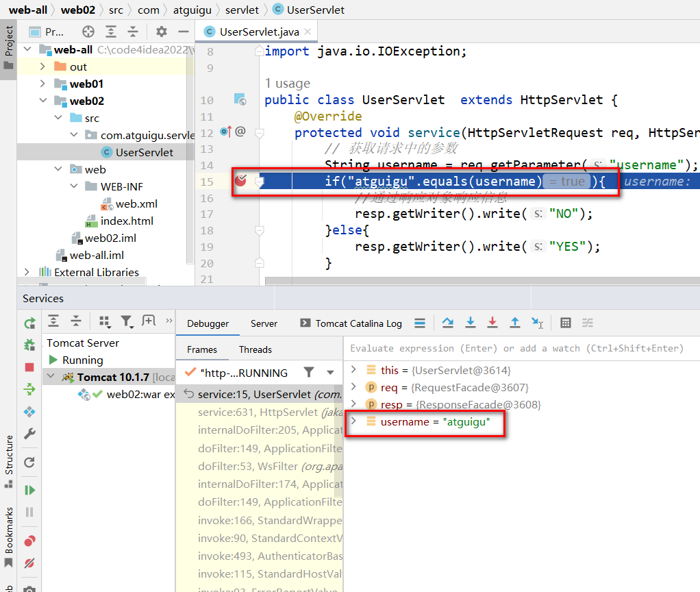Expand the web01 module folder

pos(42,84)
